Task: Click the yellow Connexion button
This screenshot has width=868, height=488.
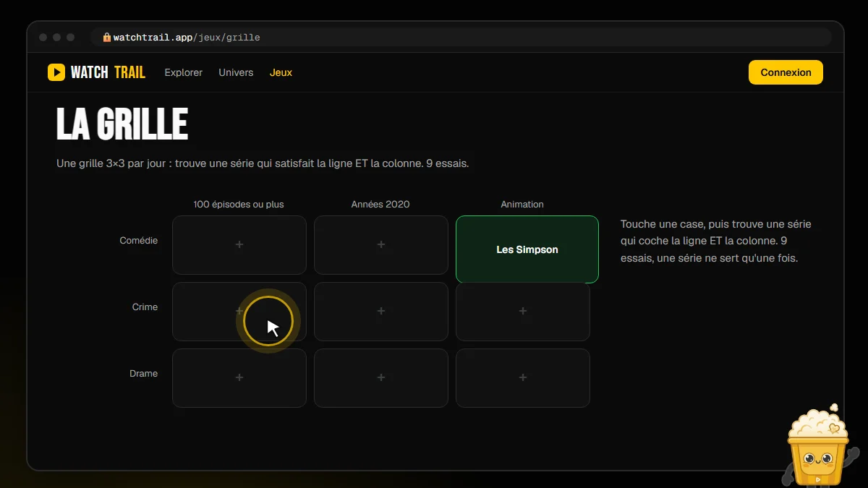Action: 786,72
